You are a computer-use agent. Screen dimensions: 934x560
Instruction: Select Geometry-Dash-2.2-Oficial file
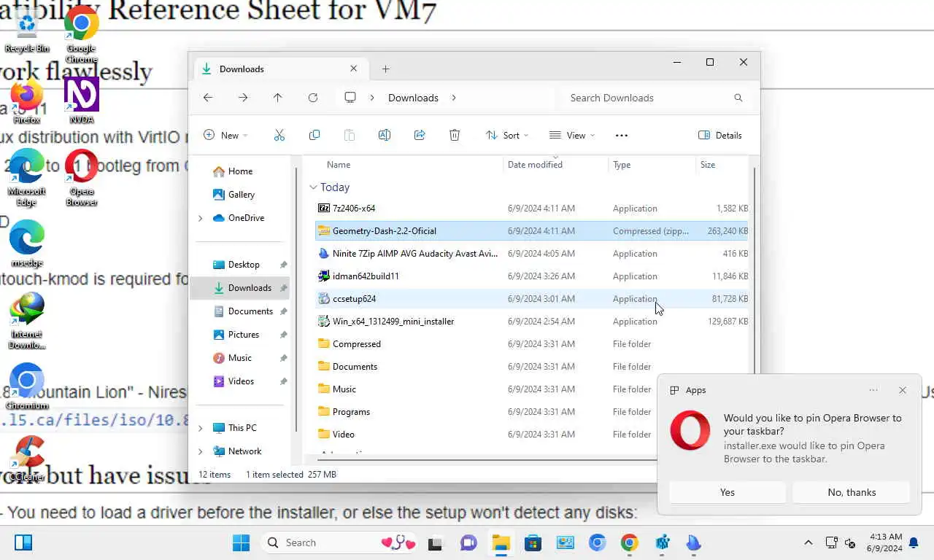[533, 231]
